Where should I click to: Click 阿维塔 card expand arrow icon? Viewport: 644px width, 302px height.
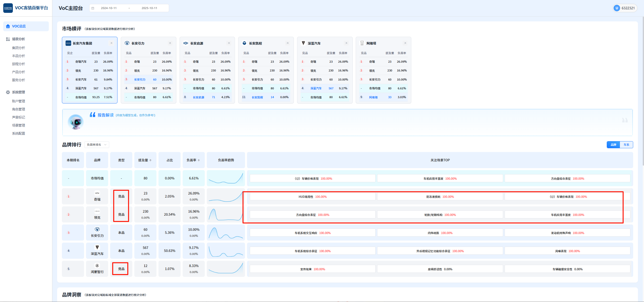coord(405,43)
